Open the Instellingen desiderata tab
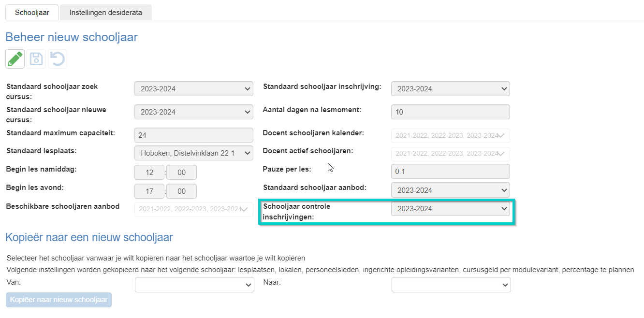 (106, 13)
